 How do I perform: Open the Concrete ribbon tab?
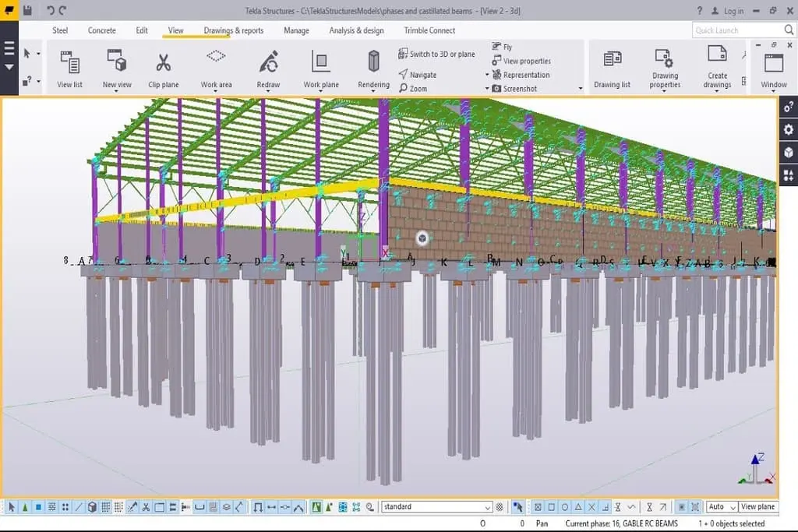click(102, 30)
